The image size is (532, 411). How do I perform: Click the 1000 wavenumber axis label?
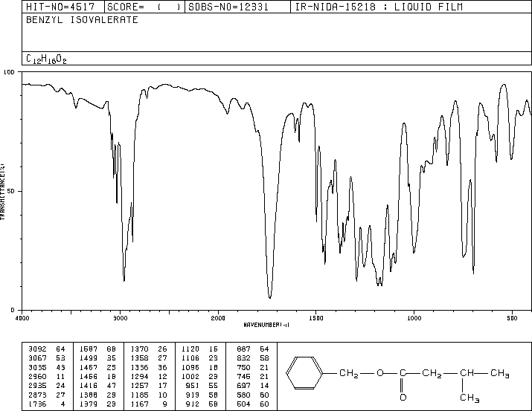point(414,318)
